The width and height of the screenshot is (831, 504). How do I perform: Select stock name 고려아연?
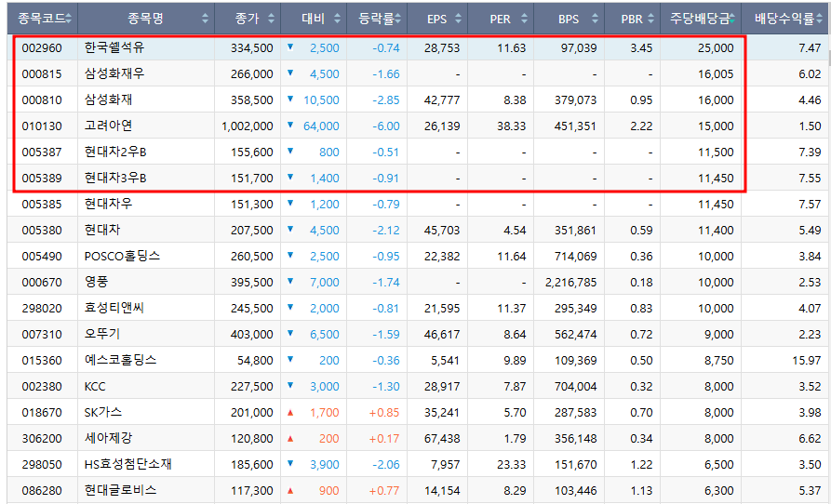point(108,126)
